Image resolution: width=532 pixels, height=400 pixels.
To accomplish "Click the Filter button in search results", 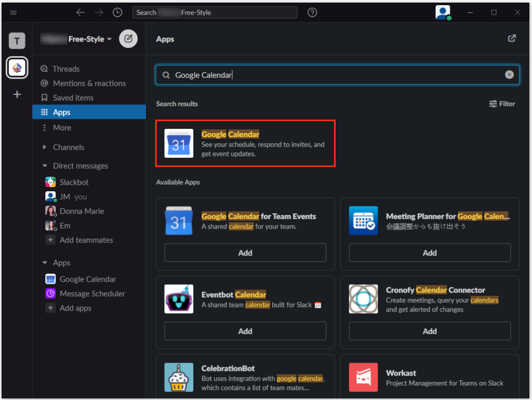I will point(501,103).
